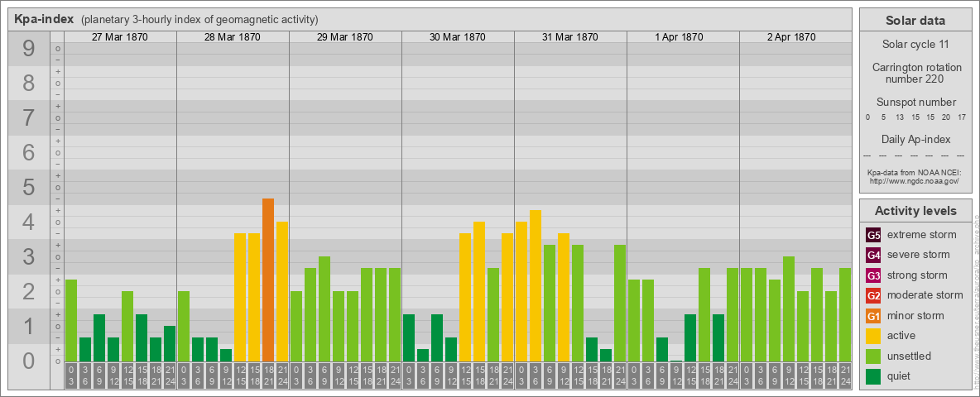Click the G4 severe storm badge
The image size is (980, 397).
[873, 255]
